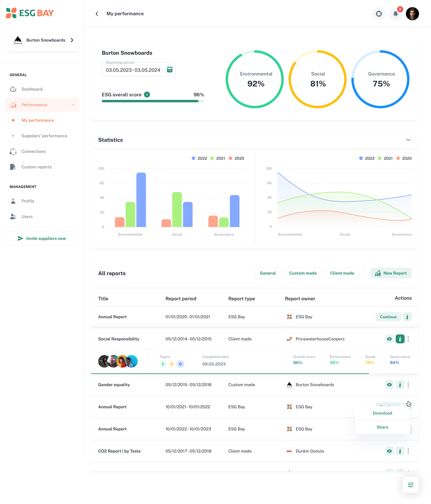The width and height of the screenshot is (431, 504).
Task: Go back using the arrow beside My performance
Action: click(x=97, y=14)
